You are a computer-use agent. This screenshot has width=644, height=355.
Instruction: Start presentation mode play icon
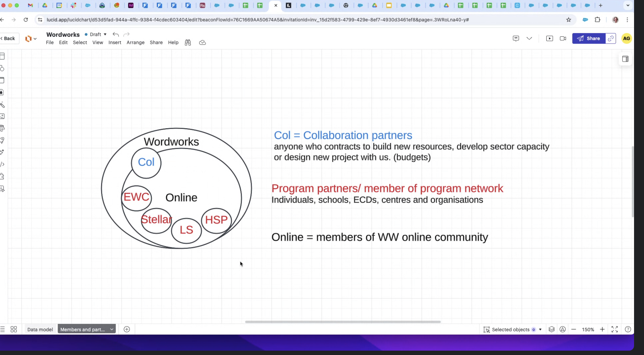pyautogui.click(x=549, y=39)
